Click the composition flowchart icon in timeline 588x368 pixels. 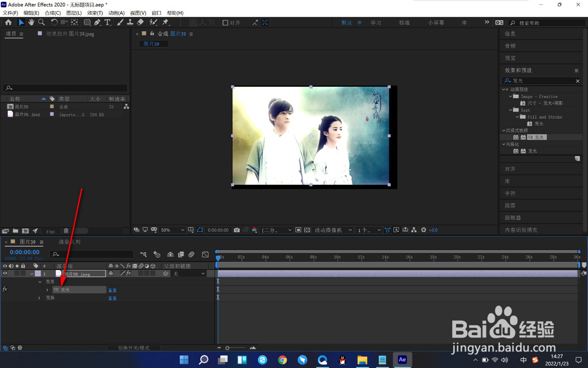click(x=143, y=254)
